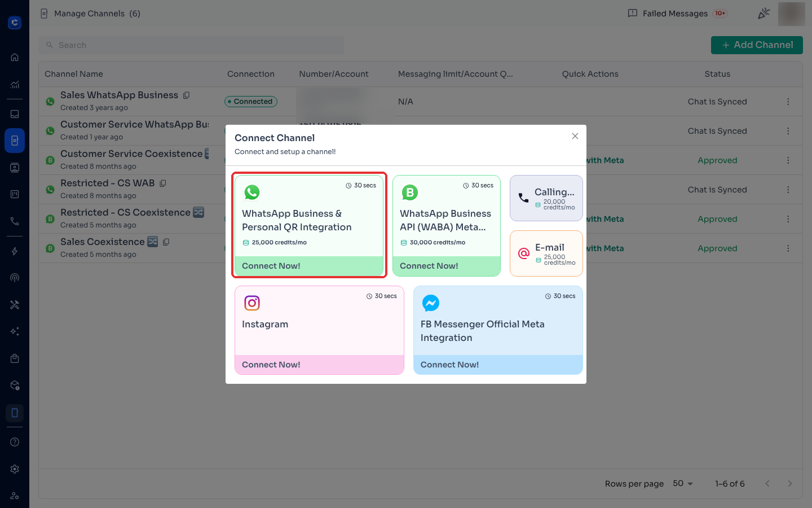The width and height of the screenshot is (812, 508).
Task: Open Failed Messages
Action: (x=677, y=14)
